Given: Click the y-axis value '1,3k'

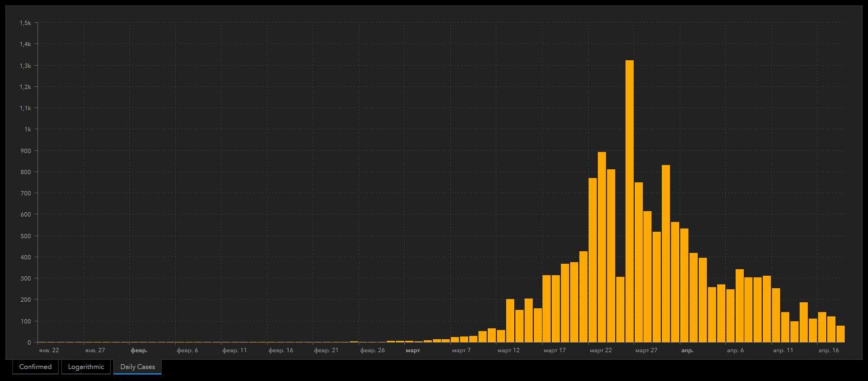Looking at the screenshot, I should coord(25,66).
